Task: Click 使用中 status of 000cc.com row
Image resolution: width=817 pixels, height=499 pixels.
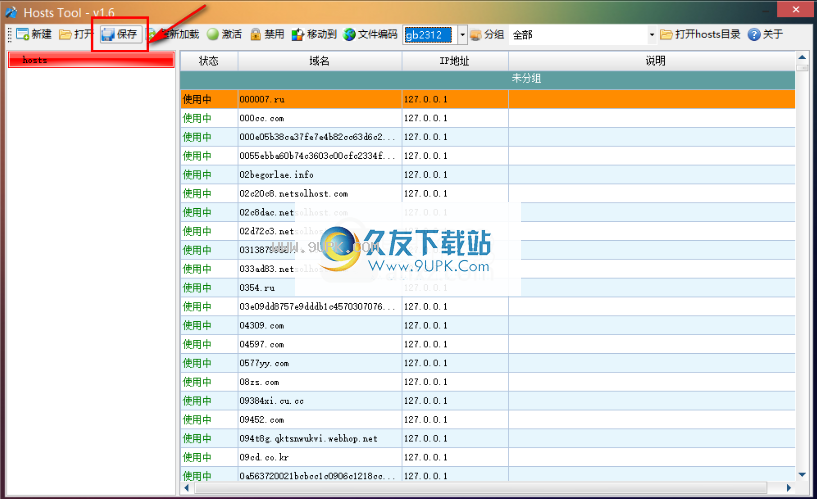Action: (197, 118)
